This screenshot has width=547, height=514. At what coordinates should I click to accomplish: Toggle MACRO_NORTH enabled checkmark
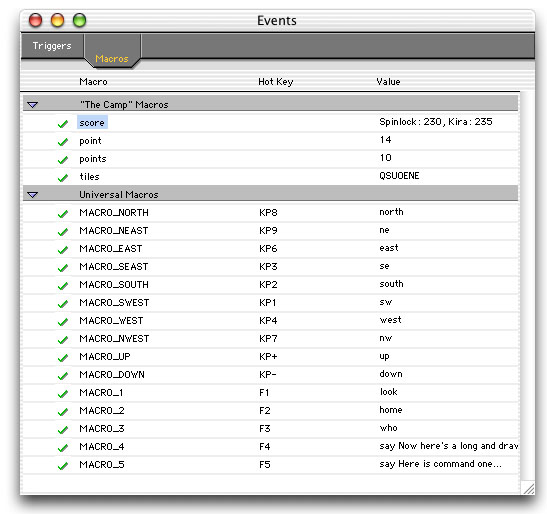(x=63, y=214)
